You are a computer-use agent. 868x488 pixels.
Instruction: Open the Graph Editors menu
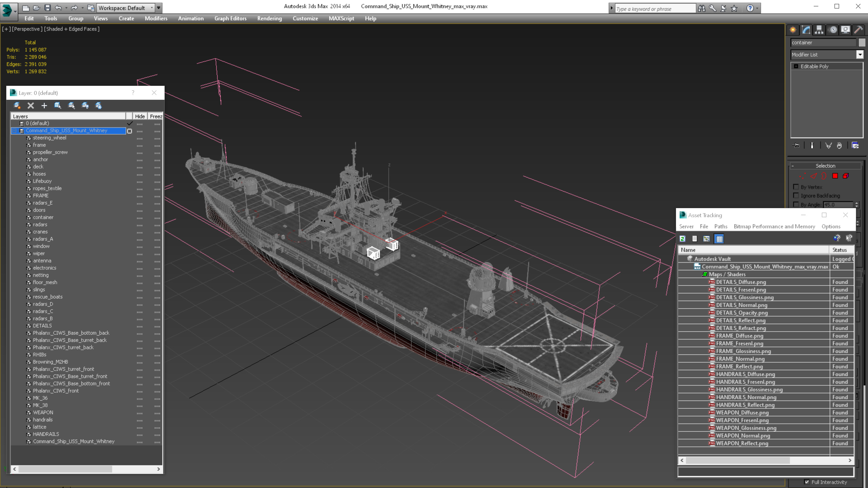(230, 18)
